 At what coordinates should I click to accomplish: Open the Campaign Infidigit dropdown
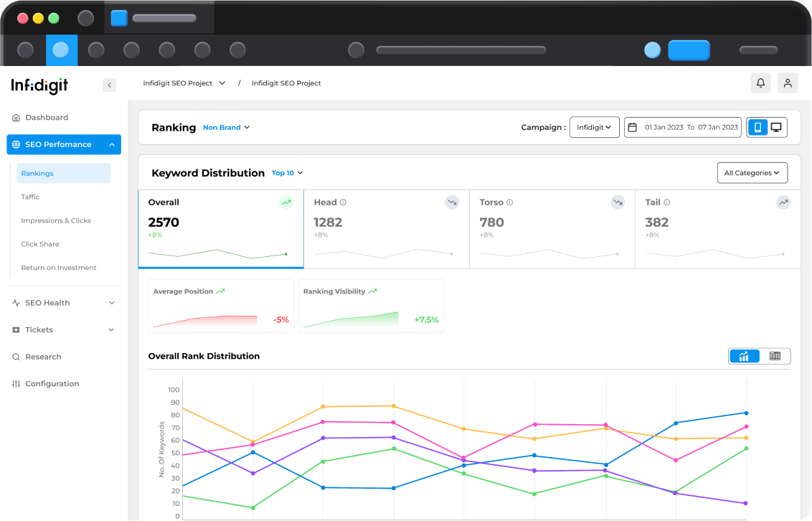point(594,128)
